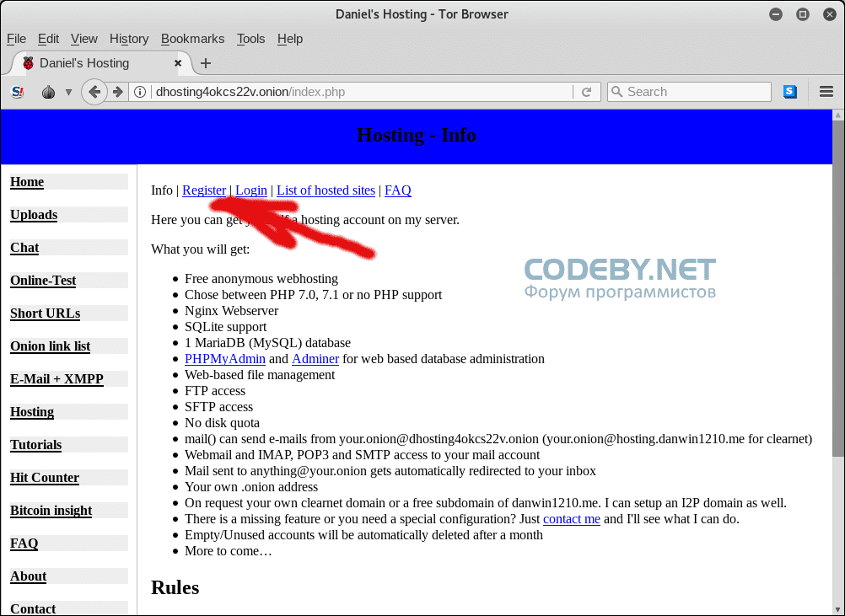Click 'Nginx Webserver' list item
Screen dimensions: 845x616
(x=232, y=311)
